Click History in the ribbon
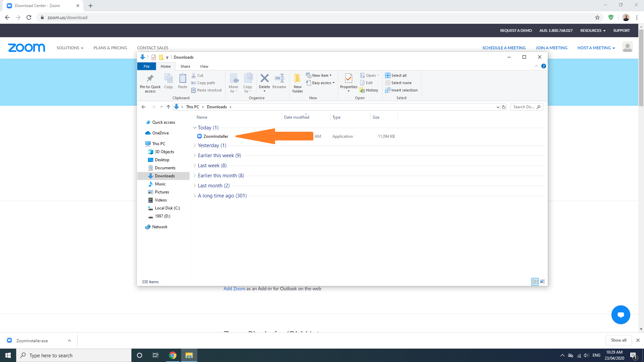This screenshot has width=644, height=362. pos(369,90)
